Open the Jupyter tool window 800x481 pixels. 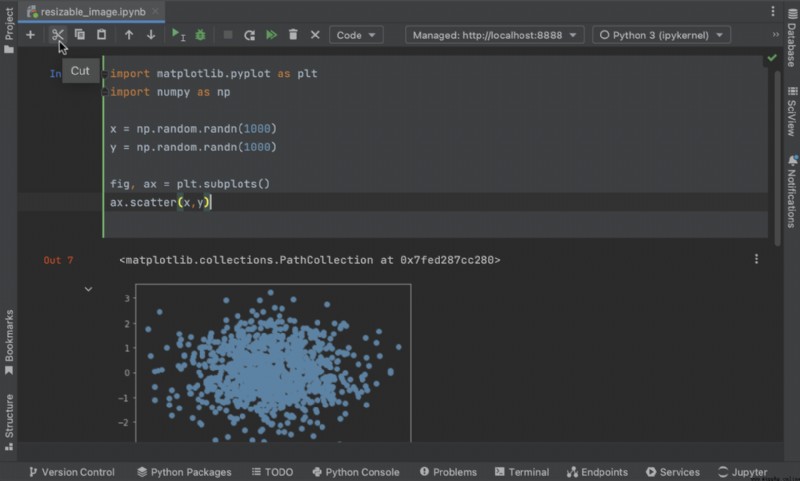(742, 472)
